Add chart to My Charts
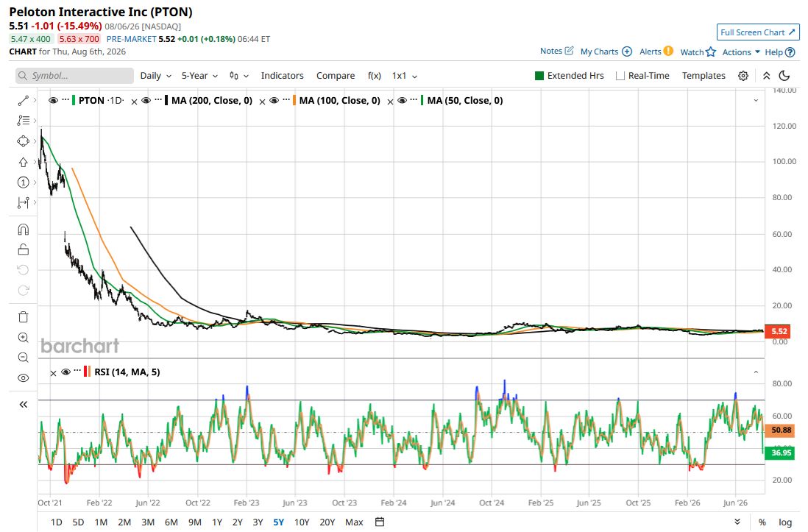Screen dimensions: 808x532 click(x=606, y=52)
